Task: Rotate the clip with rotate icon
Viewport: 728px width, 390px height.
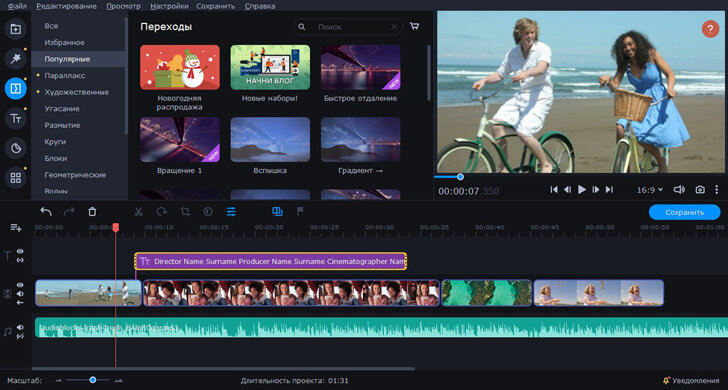Action: [x=162, y=212]
